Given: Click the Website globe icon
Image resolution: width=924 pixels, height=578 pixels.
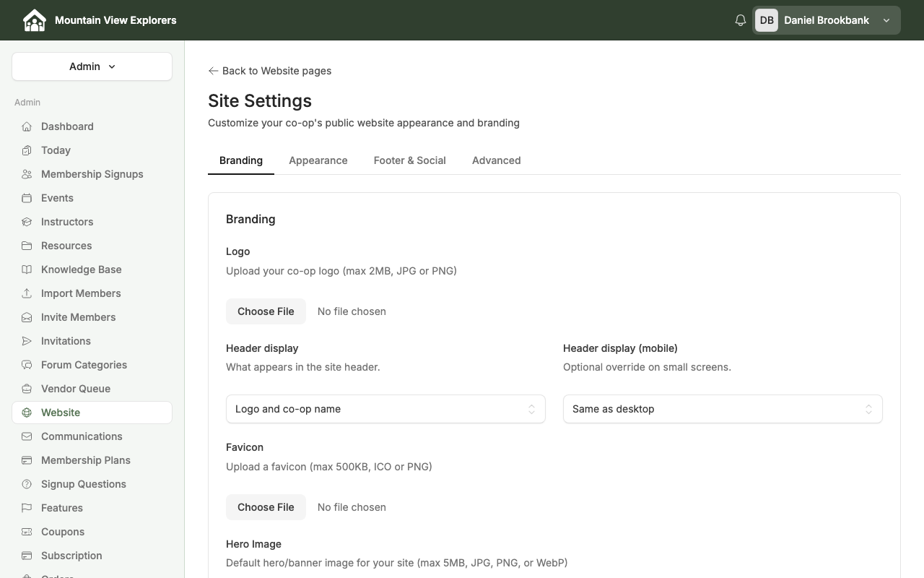Looking at the screenshot, I should [27, 413].
